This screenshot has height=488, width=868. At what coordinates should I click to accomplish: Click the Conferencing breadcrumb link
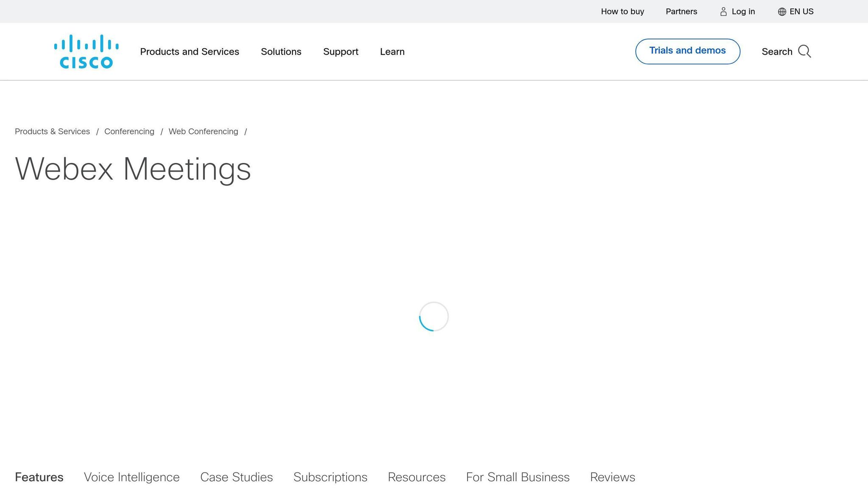pos(129,131)
